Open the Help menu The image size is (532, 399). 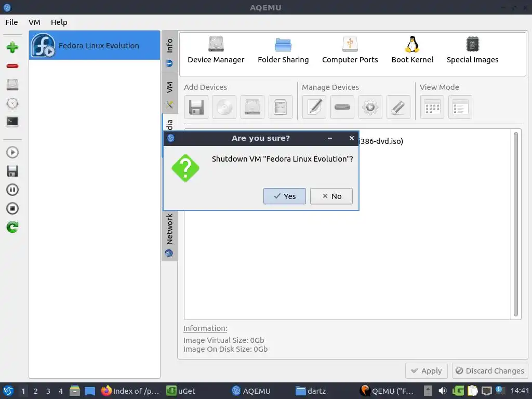tap(59, 22)
